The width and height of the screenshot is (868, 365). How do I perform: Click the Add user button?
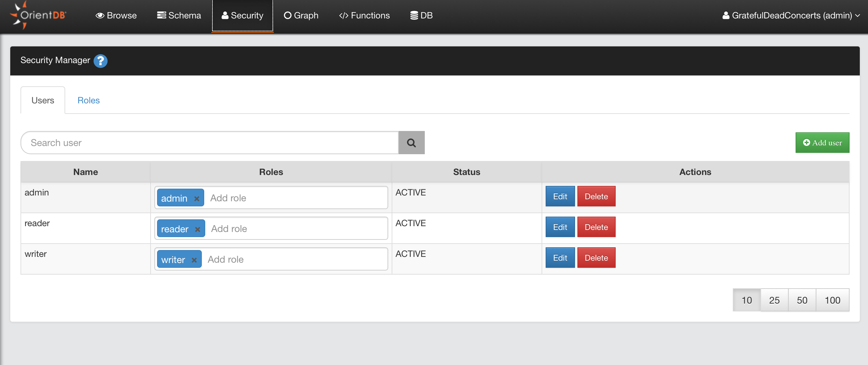[x=822, y=143]
